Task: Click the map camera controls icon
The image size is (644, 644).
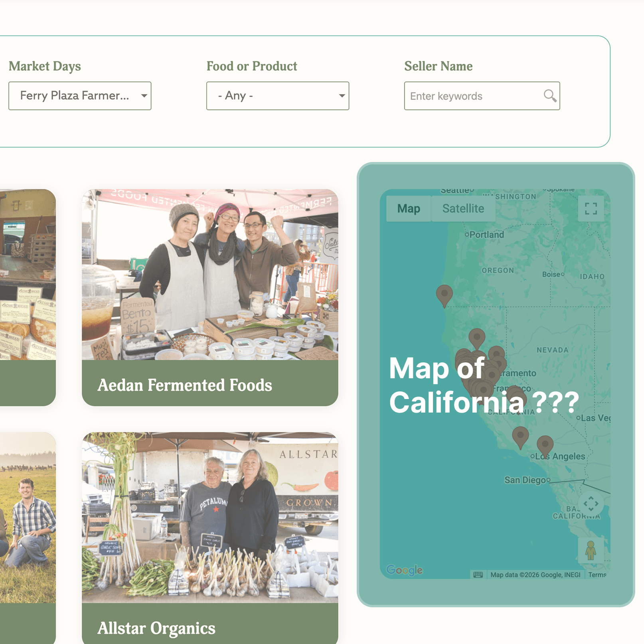Action: [x=591, y=504]
